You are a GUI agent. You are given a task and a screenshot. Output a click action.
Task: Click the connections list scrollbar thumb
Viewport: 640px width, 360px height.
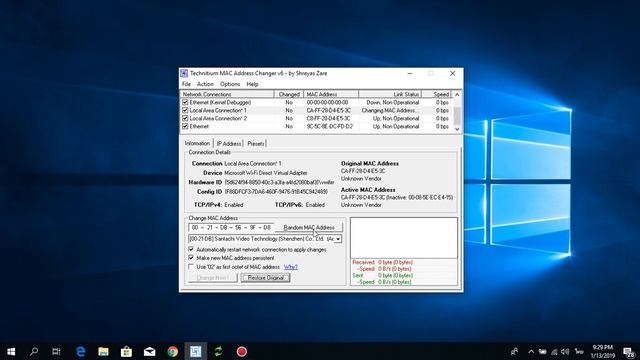(457, 116)
